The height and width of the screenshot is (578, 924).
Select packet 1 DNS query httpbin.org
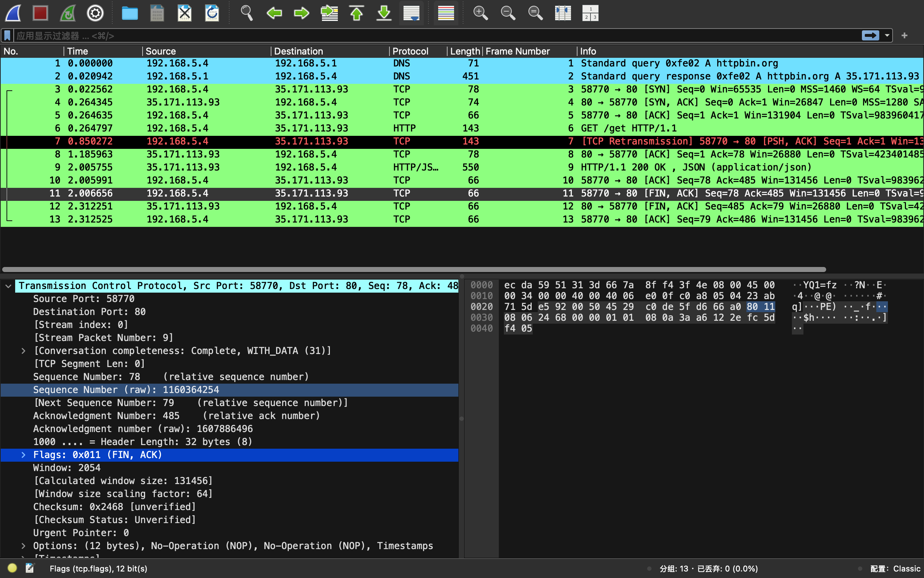[x=462, y=64]
